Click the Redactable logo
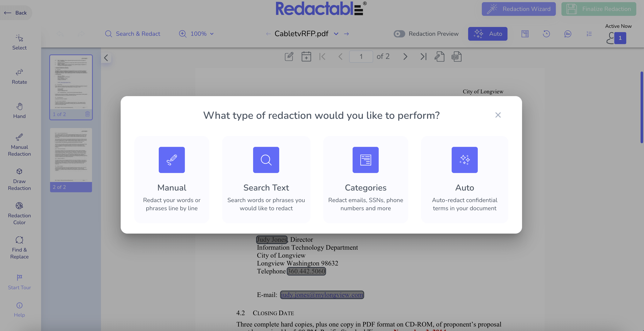 [321, 9]
